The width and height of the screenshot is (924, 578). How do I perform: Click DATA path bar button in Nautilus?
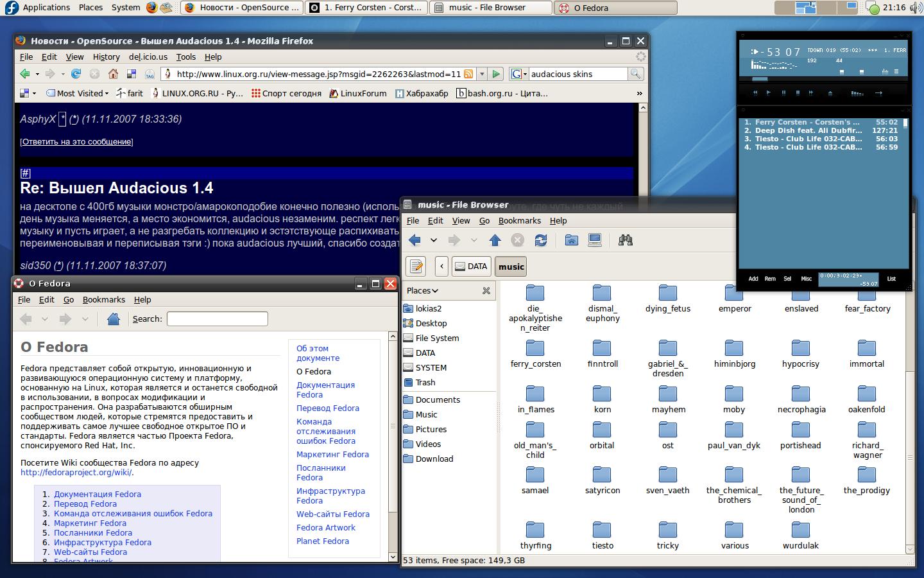click(x=472, y=267)
